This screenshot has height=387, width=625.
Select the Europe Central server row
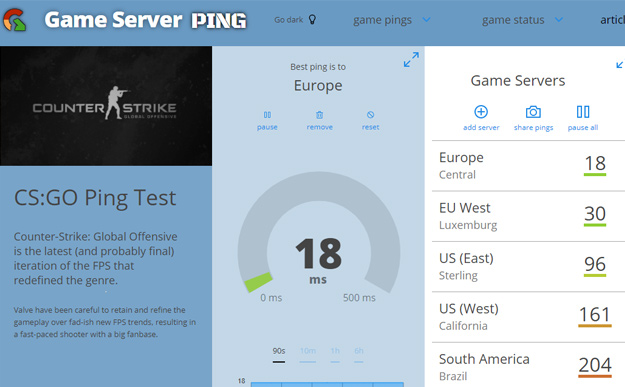[x=529, y=166]
